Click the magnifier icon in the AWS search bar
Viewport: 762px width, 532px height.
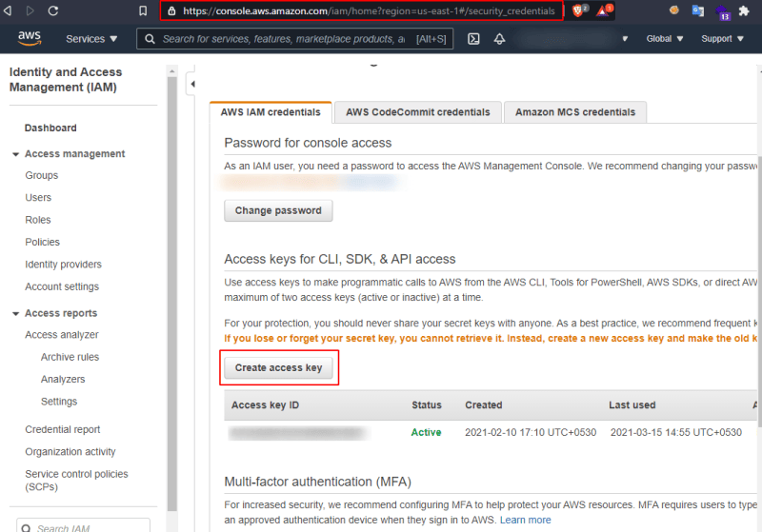(150, 39)
